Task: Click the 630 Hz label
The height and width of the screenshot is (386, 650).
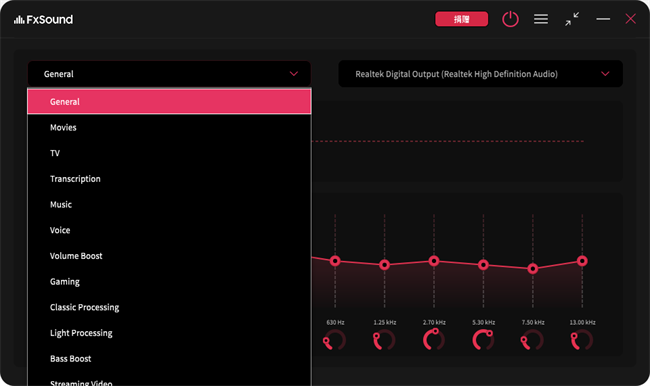Action: pos(335,322)
